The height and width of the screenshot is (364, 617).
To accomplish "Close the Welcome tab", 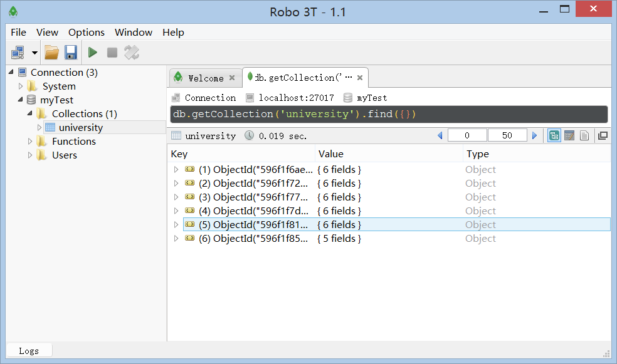I will pos(232,78).
